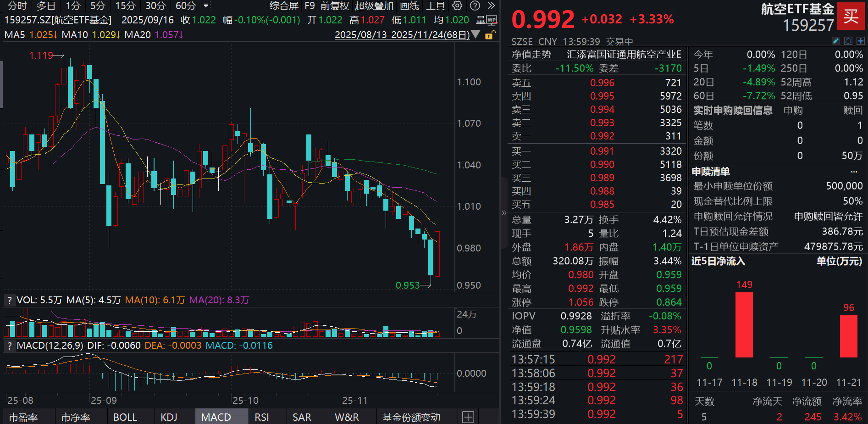Expand more tools via the >> chevron
Viewport: 868px width, 424px height.
coord(491,6)
